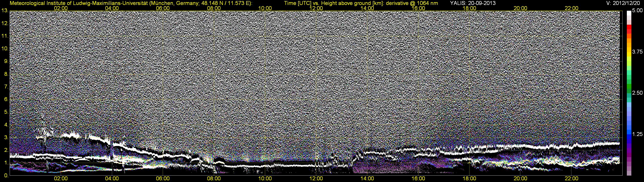Click the 4 km height axis label
The width and height of the screenshot is (644, 182).
tap(6, 125)
